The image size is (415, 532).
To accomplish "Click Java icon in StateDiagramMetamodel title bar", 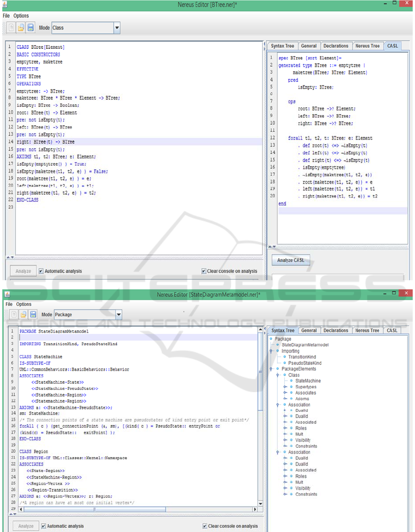I will point(7,294).
